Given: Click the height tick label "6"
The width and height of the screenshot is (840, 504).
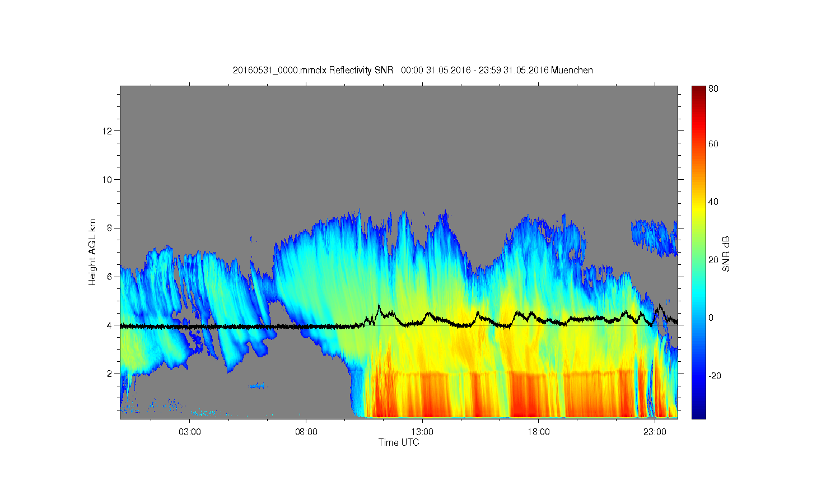Looking at the screenshot, I should pos(111,277).
